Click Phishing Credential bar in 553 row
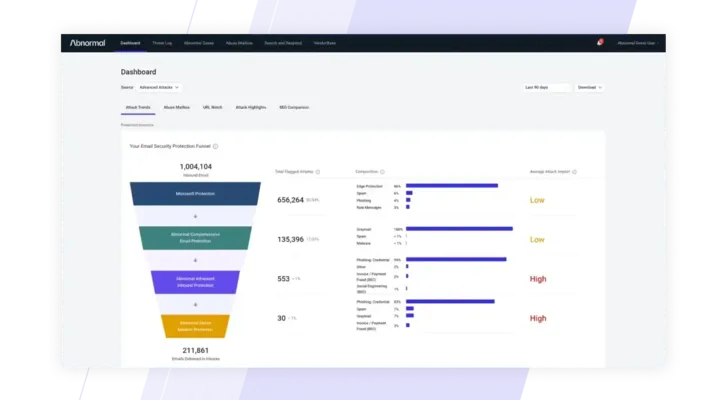 coord(456,259)
